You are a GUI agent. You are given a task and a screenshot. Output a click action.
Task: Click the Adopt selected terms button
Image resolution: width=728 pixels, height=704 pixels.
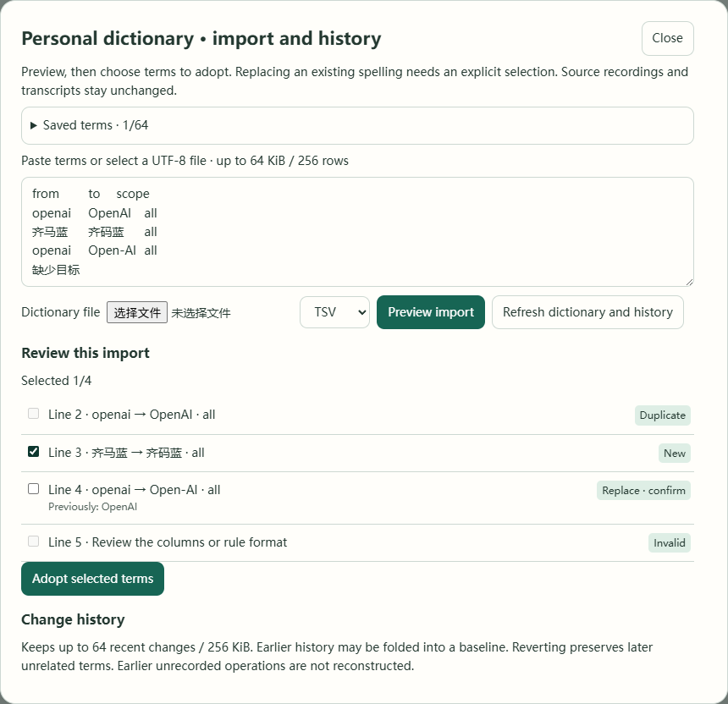point(92,579)
